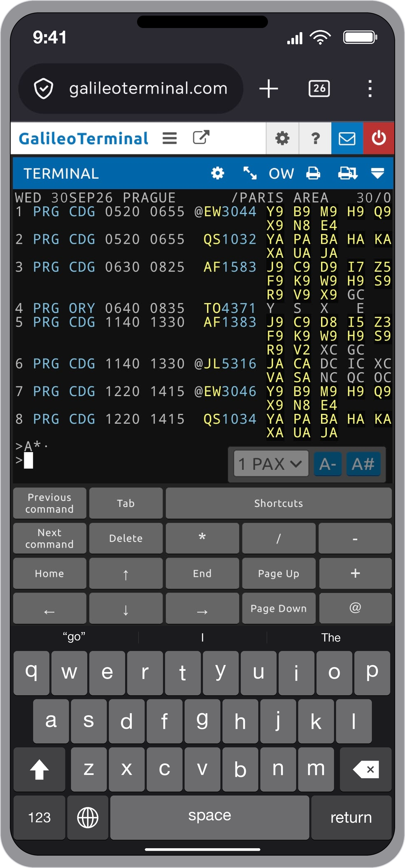Click the down arrow key
The height and width of the screenshot is (868, 405).
tap(126, 609)
